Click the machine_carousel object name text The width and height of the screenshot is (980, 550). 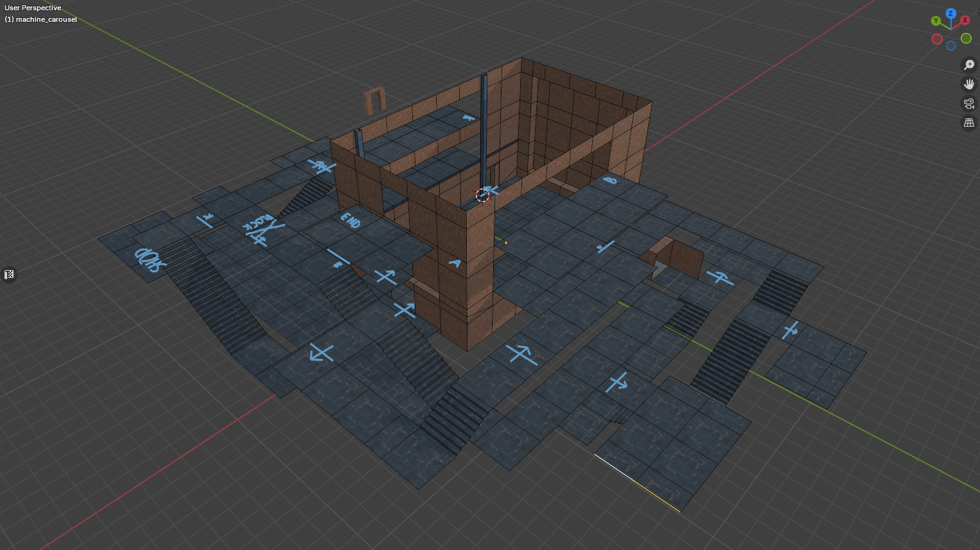(x=46, y=19)
